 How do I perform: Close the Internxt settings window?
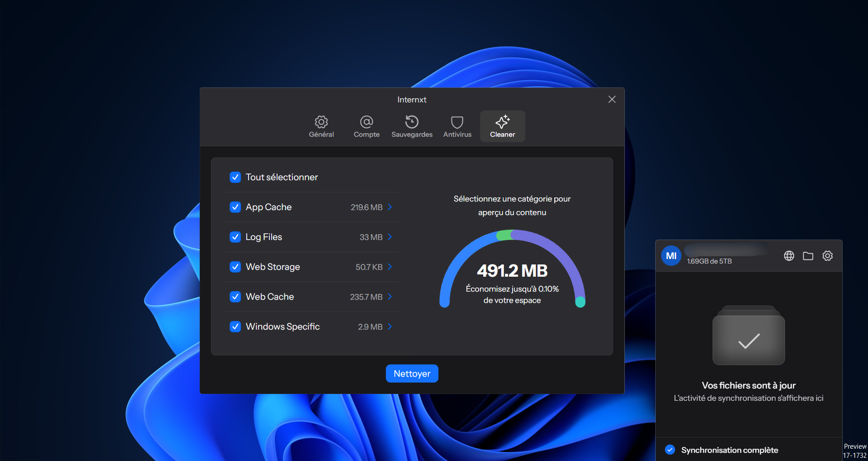[x=612, y=99]
